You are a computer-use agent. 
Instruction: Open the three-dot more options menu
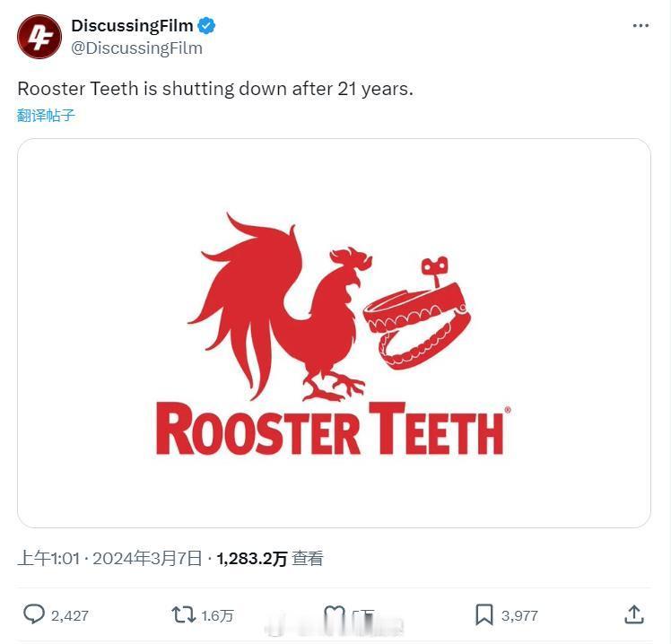(640, 26)
